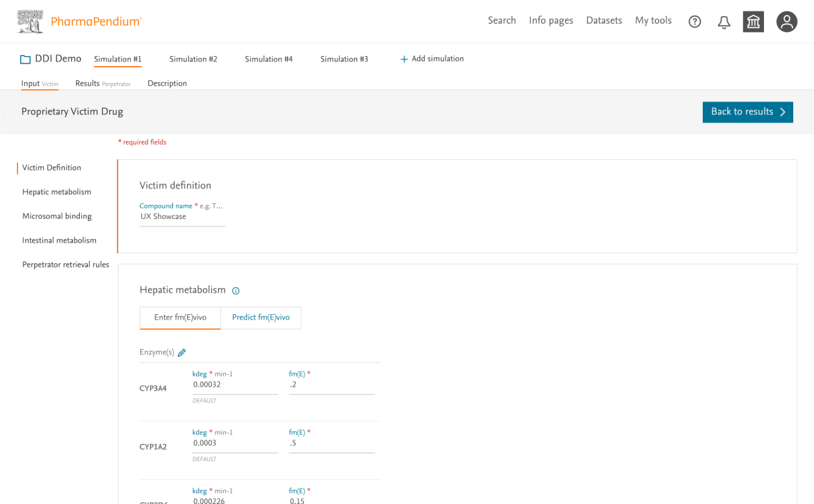Click the DDI Demo folder icon
This screenshot has height=504, width=814.
25,59
